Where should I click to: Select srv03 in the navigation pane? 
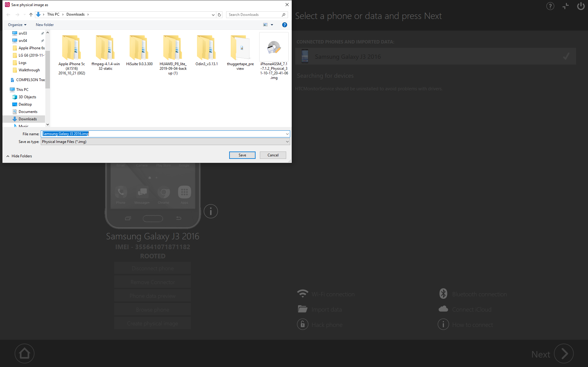tap(23, 33)
